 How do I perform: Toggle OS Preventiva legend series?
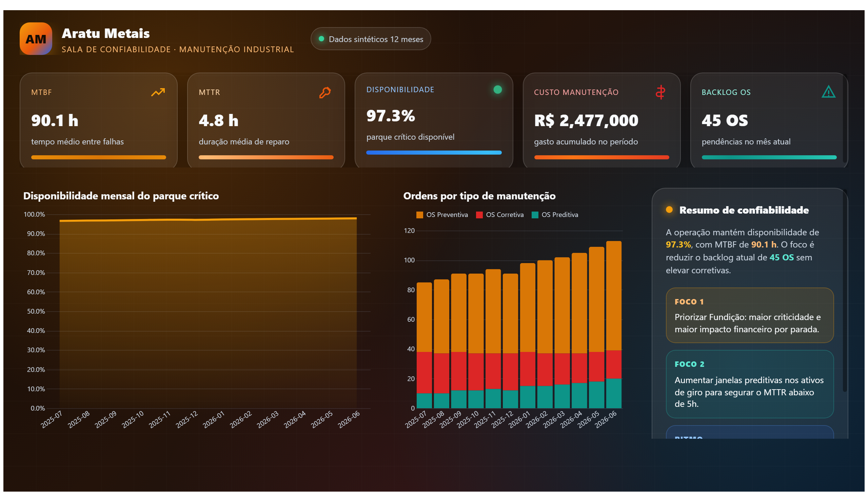(442, 215)
